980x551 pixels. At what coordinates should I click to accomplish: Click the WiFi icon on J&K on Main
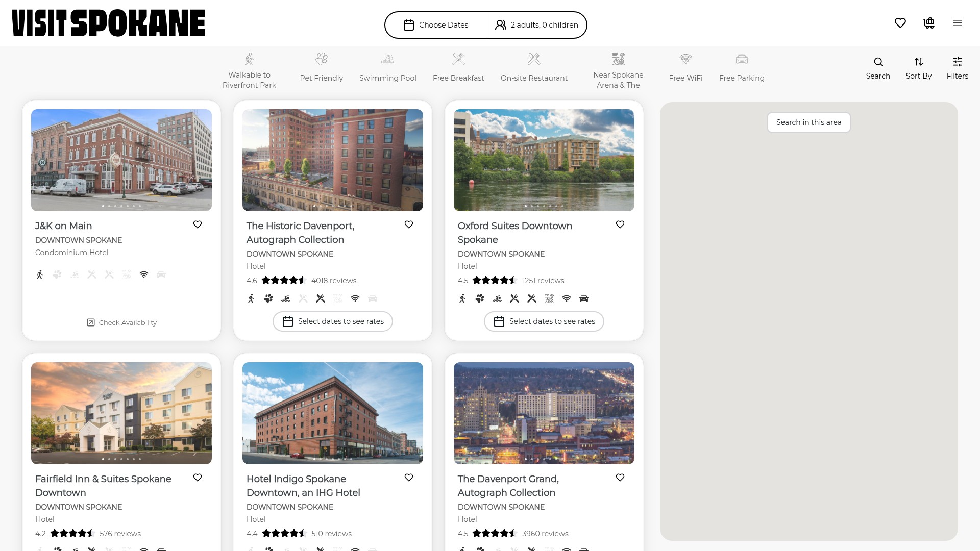[144, 274]
